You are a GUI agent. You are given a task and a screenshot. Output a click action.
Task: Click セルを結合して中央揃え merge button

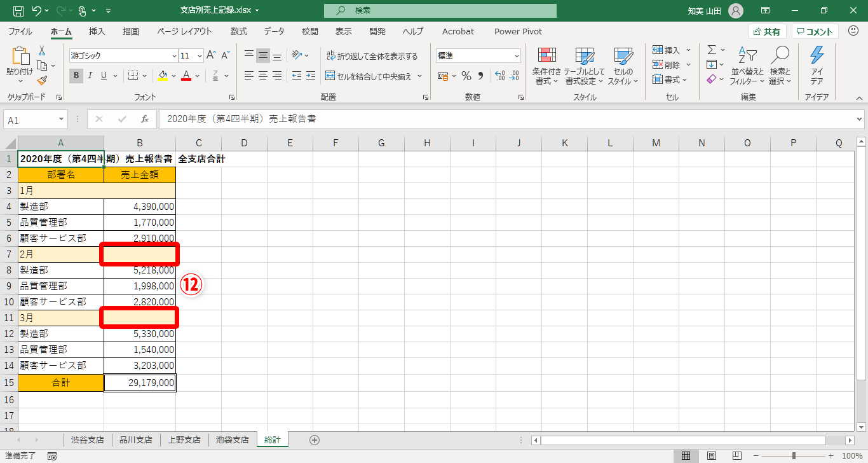[x=369, y=76]
